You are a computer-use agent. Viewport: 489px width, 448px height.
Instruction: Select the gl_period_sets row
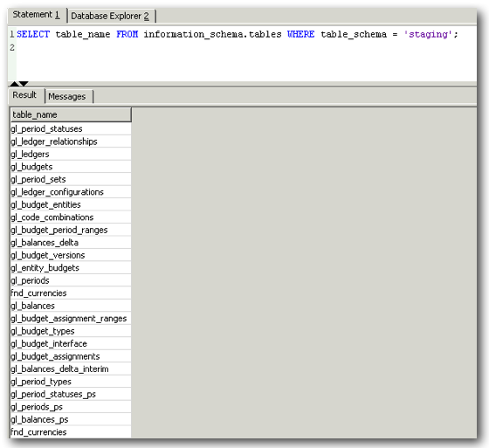pyautogui.click(x=71, y=179)
